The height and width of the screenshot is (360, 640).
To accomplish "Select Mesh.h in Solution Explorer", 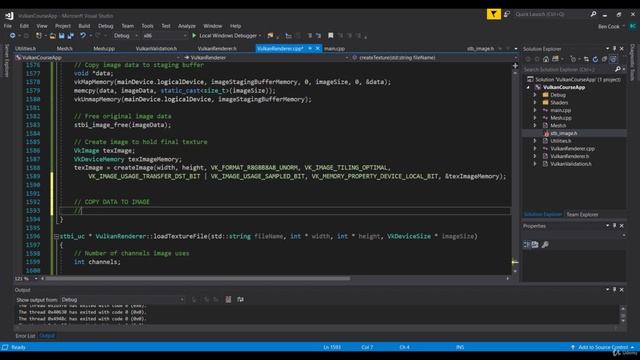I will tap(558, 126).
